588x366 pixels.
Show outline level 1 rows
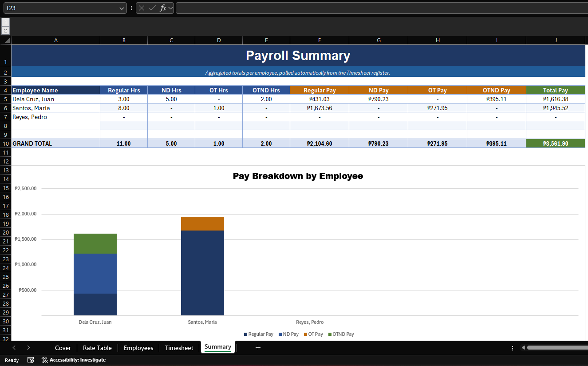6,22
